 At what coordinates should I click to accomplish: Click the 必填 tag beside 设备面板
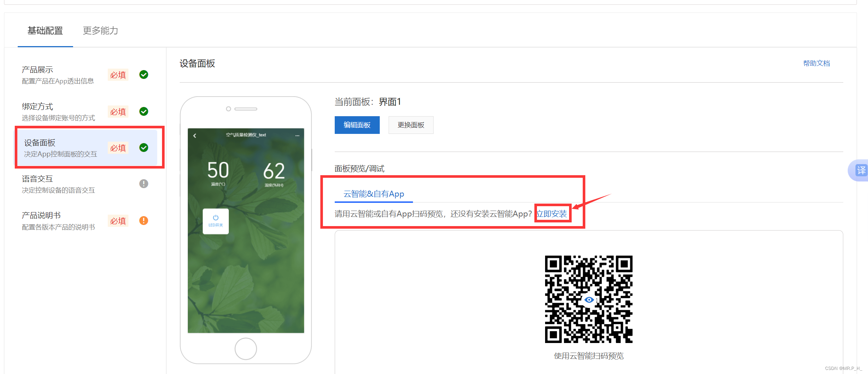pos(118,148)
